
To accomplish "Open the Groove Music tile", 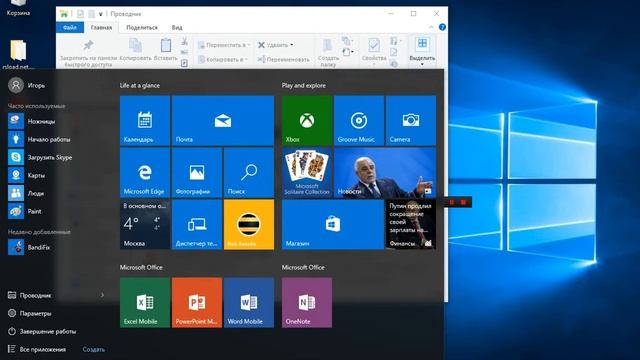I will 359,120.
